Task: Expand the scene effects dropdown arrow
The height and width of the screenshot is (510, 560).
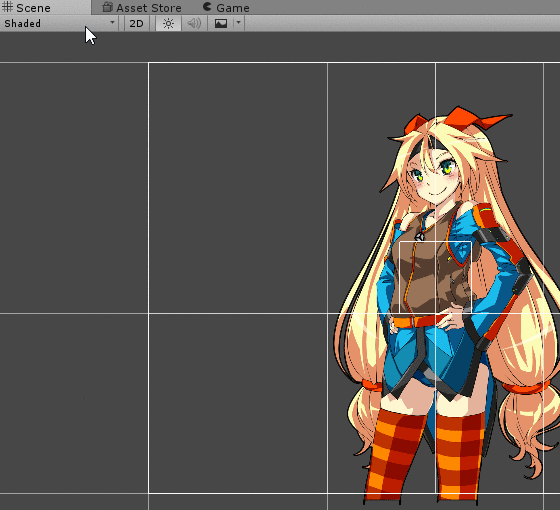Action: click(239, 24)
